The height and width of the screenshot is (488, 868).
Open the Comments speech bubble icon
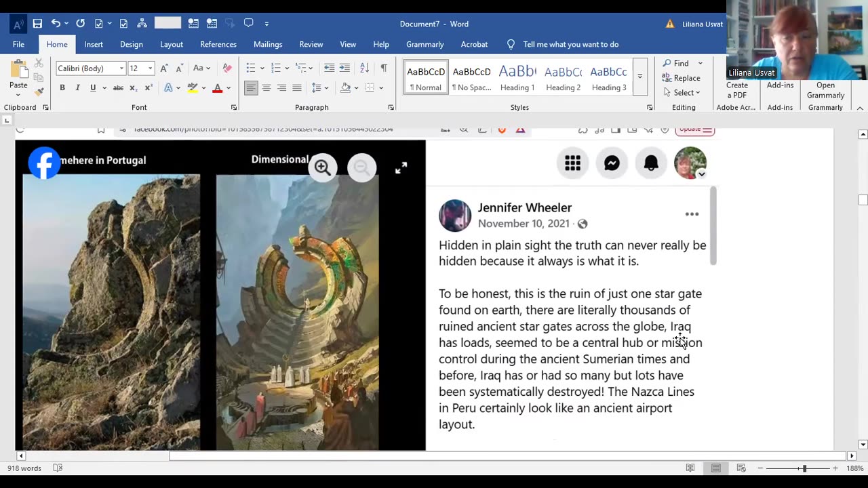point(248,24)
